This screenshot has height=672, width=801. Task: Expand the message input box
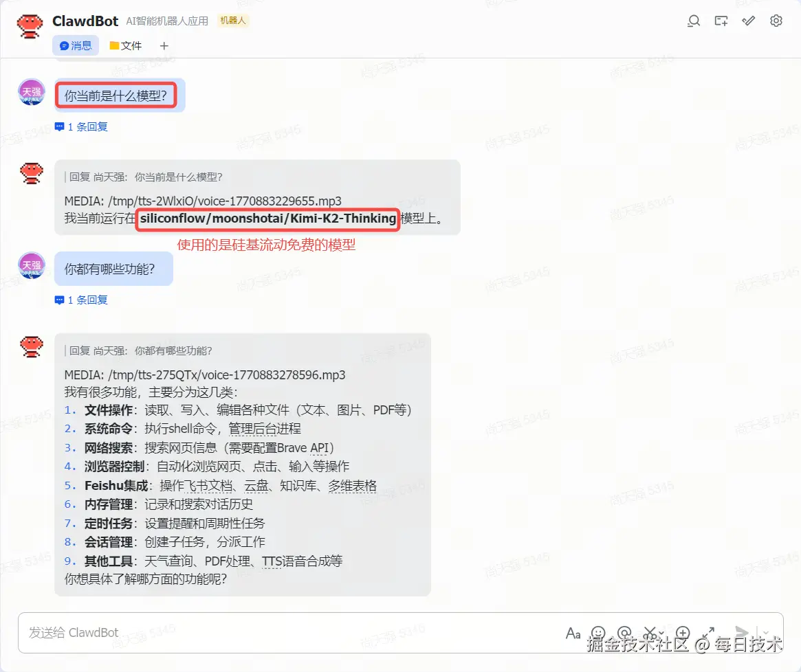708,634
